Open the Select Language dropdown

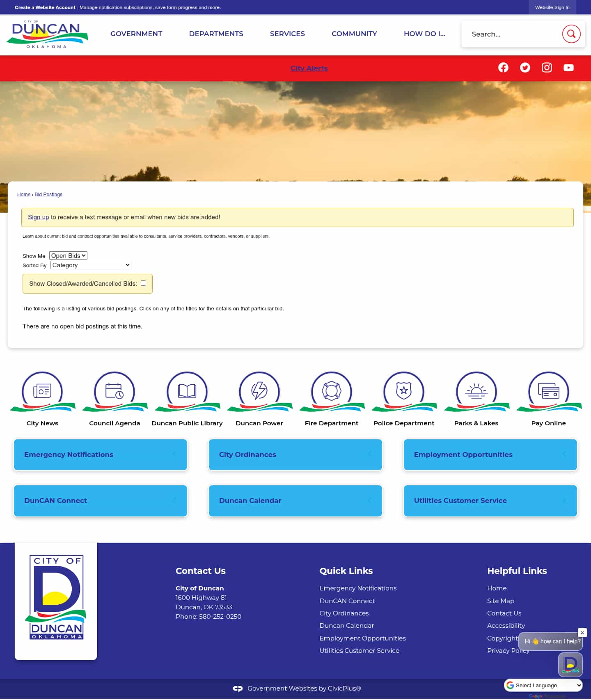(543, 685)
